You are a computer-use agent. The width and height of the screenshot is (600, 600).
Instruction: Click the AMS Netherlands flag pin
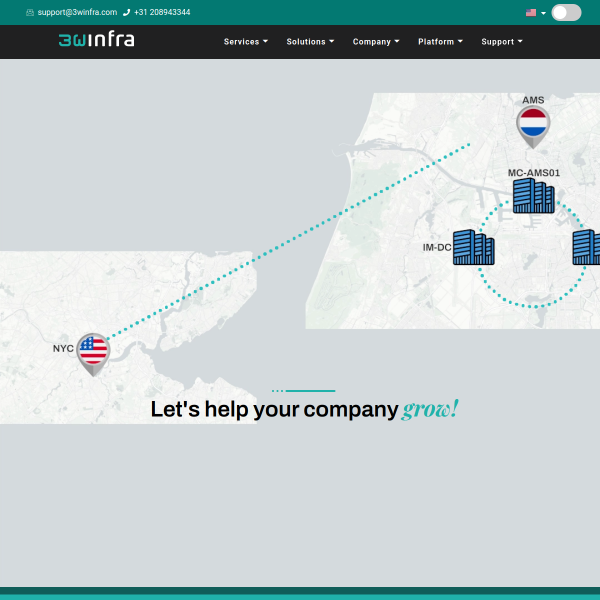pos(533,127)
